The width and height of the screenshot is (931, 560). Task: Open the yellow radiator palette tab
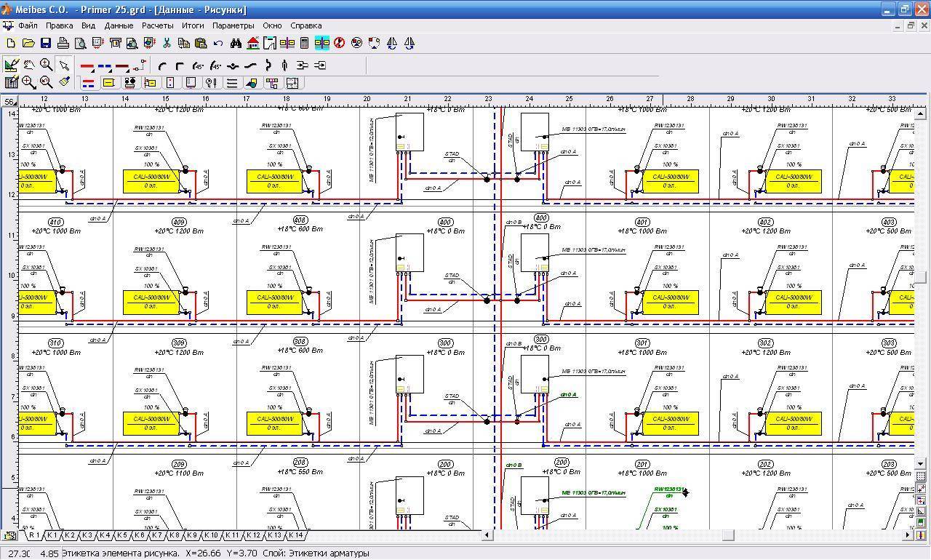pyautogui.click(x=108, y=83)
